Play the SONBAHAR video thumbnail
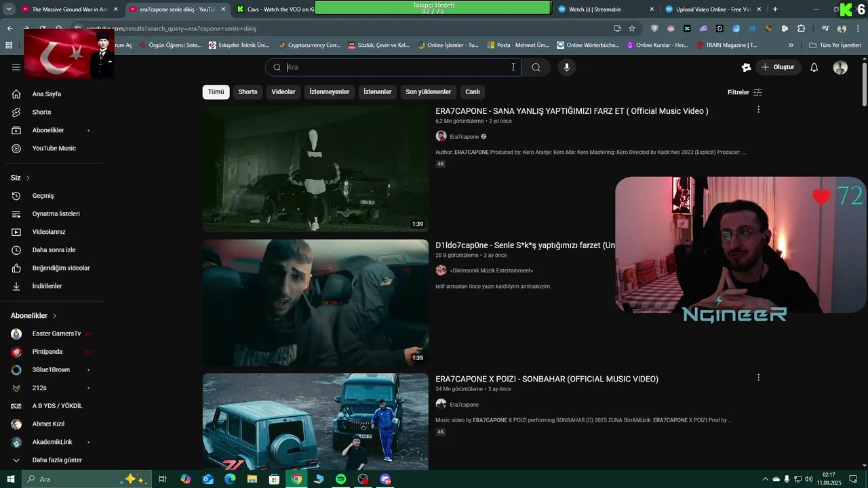Viewport: 868px width, 488px height. (x=315, y=422)
